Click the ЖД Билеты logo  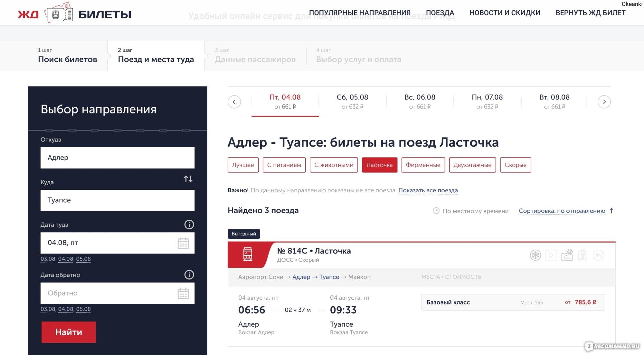click(x=74, y=14)
